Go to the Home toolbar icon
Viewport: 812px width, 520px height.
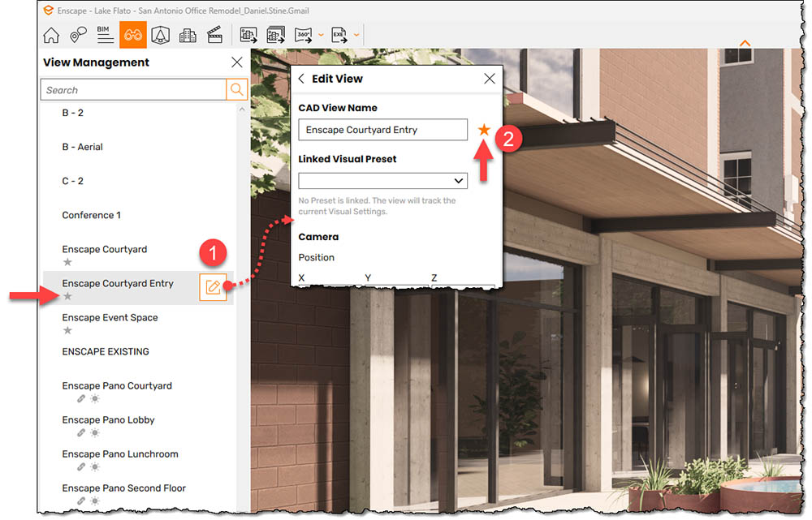pyautogui.click(x=50, y=35)
